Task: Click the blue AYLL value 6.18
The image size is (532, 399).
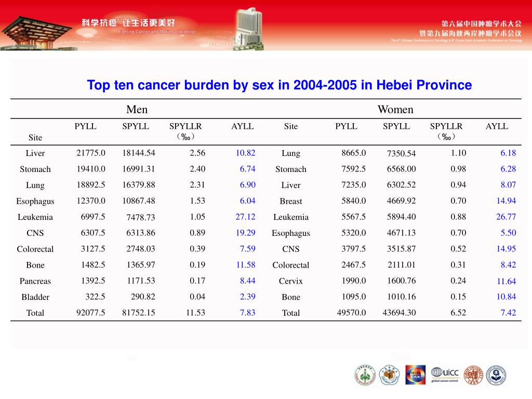Action: [508, 153]
